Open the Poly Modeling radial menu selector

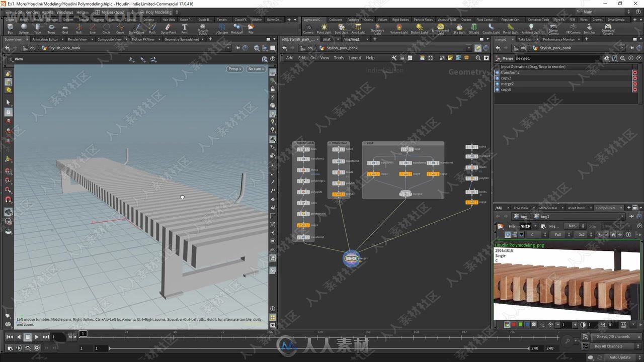(158, 12)
